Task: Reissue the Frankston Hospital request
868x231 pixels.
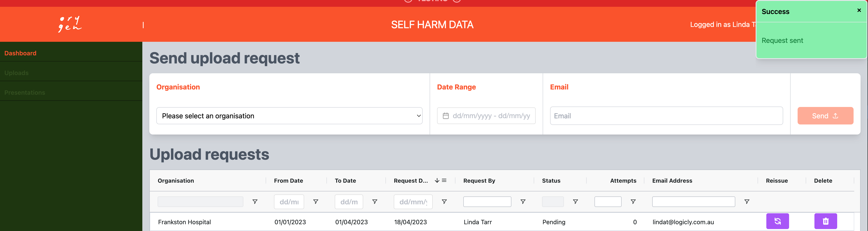Action: pos(777,221)
